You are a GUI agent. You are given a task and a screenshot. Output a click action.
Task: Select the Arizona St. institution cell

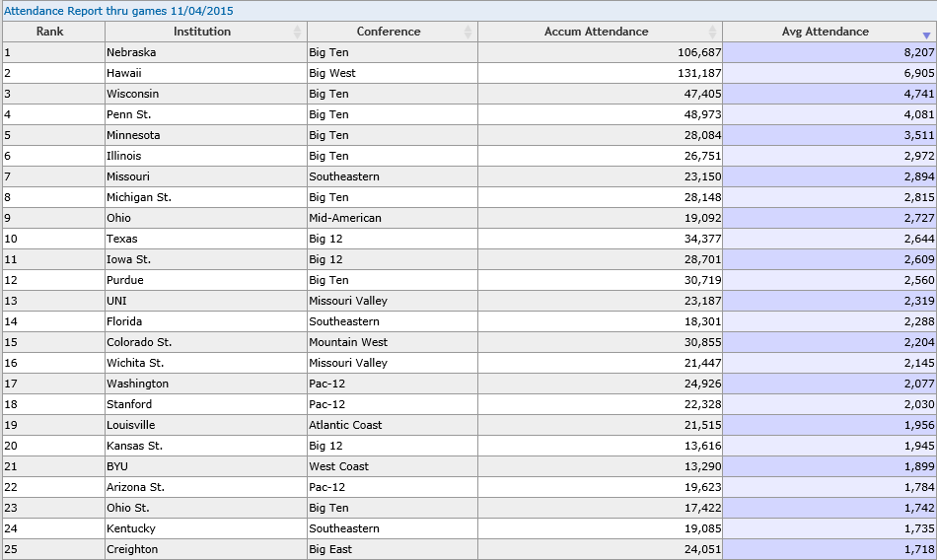pyautogui.click(x=206, y=488)
